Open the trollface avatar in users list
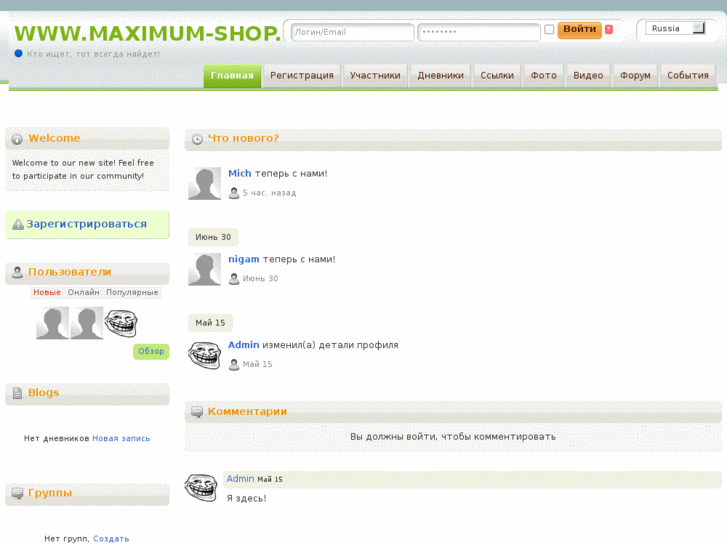Screen dimensions: 727x545 point(121,323)
